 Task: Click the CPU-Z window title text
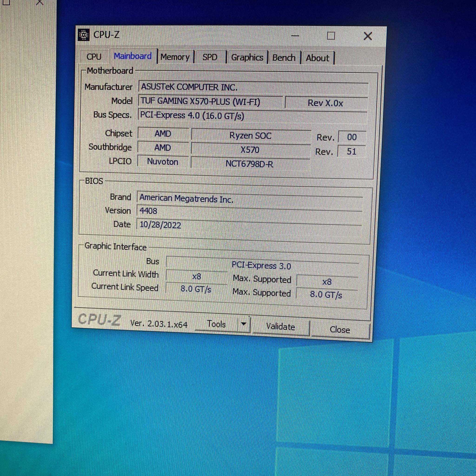(106, 35)
